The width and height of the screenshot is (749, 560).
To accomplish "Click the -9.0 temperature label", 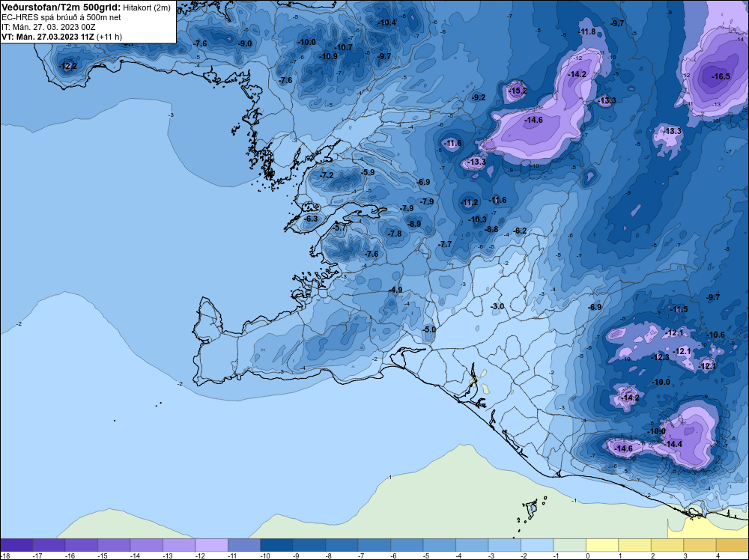I will pyautogui.click(x=245, y=43).
